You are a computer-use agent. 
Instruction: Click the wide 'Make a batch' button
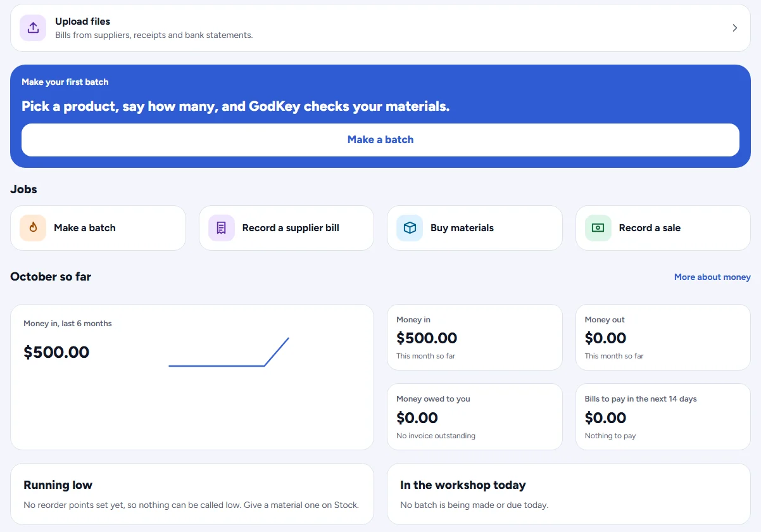(x=380, y=140)
